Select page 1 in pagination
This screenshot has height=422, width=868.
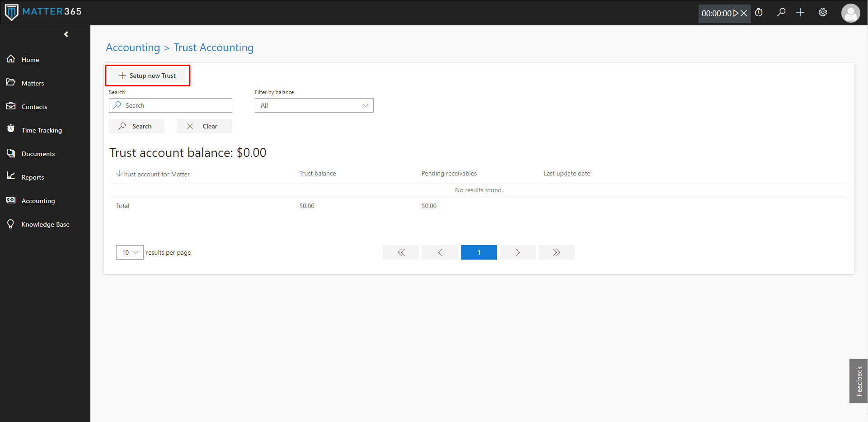(x=479, y=252)
